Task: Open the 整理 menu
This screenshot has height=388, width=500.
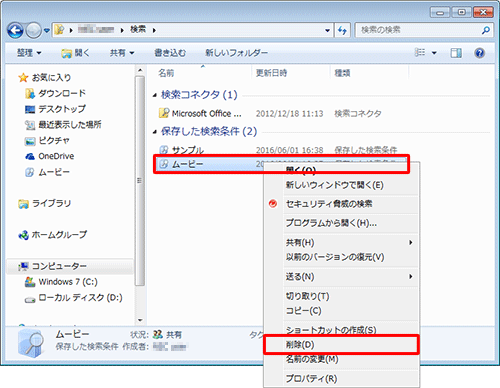Action: [29, 53]
